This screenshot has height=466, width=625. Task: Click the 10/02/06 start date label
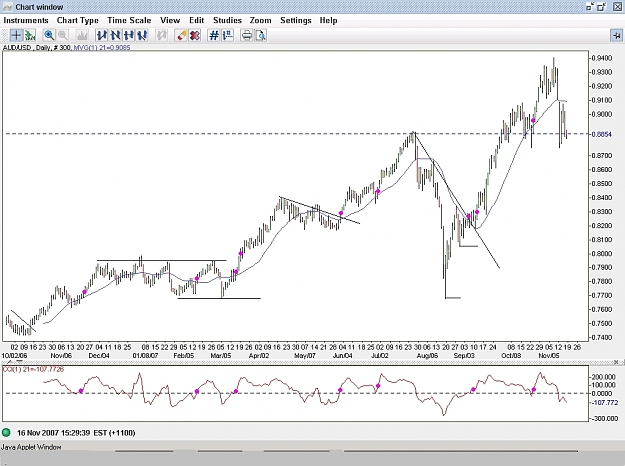click(15, 355)
